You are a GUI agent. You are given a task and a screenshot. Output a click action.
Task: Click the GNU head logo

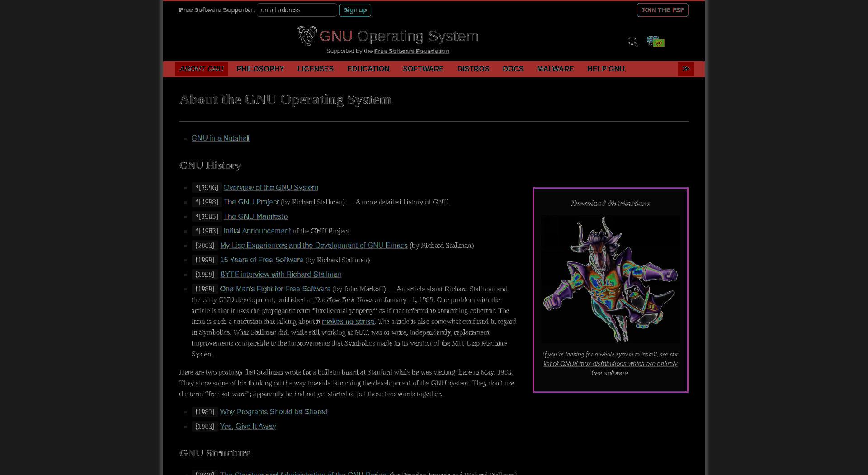pyautogui.click(x=307, y=36)
